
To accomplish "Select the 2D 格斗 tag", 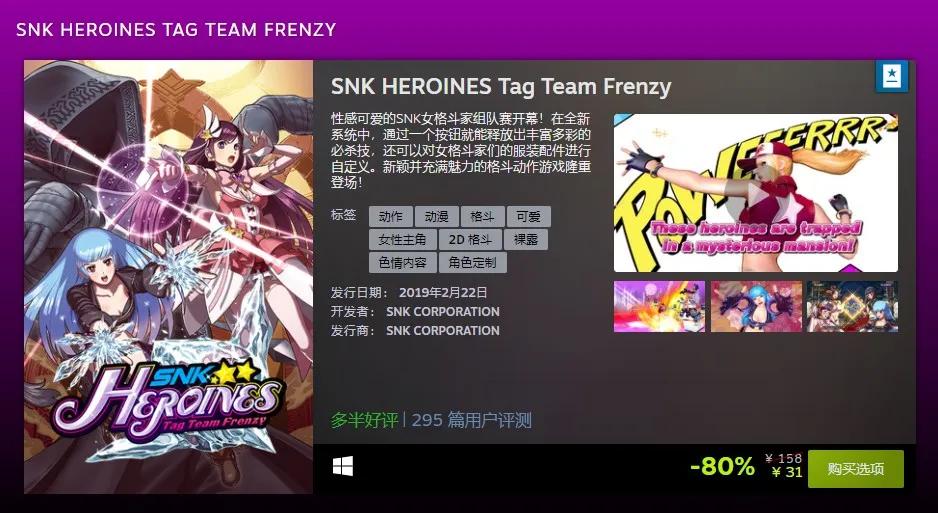I will (x=470, y=240).
